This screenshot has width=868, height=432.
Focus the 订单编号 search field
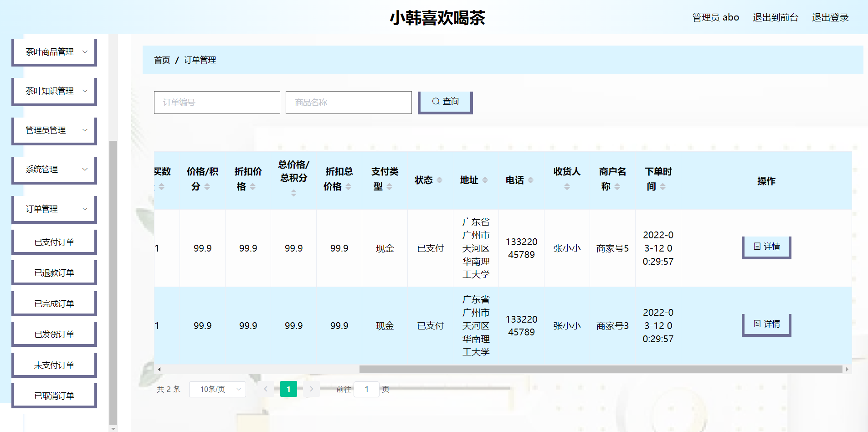coord(217,103)
